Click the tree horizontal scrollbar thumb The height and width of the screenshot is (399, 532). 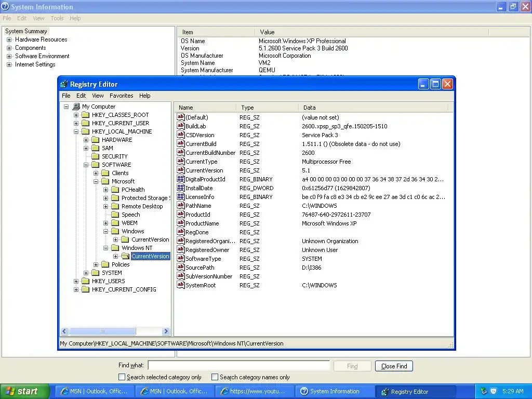102,331
